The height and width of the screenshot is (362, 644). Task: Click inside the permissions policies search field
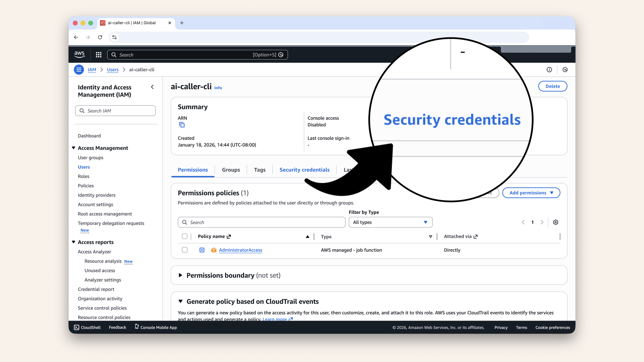(262, 222)
